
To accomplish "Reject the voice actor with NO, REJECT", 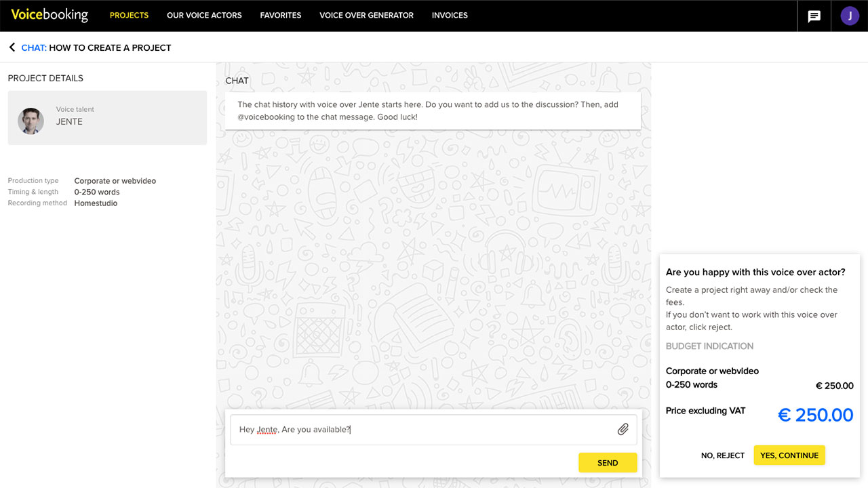I will pyautogui.click(x=722, y=455).
